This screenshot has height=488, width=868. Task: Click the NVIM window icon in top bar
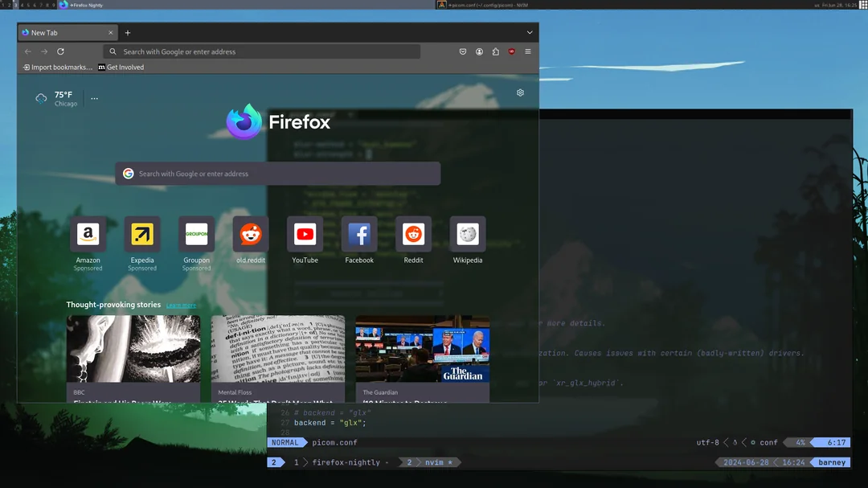(442, 5)
